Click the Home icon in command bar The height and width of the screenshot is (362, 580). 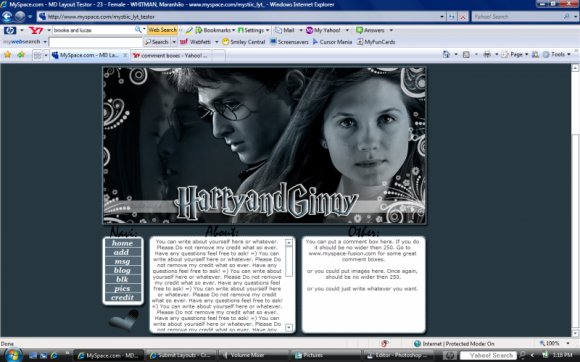tap(446, 55)
